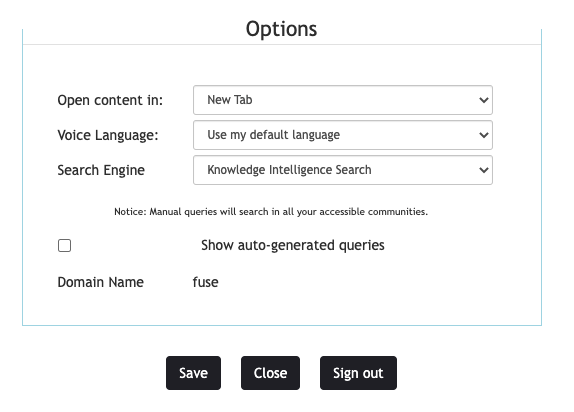Click the "Voice Language:" label
The height and width of the screenshot is (412, 574).
[x=108, y=135]
